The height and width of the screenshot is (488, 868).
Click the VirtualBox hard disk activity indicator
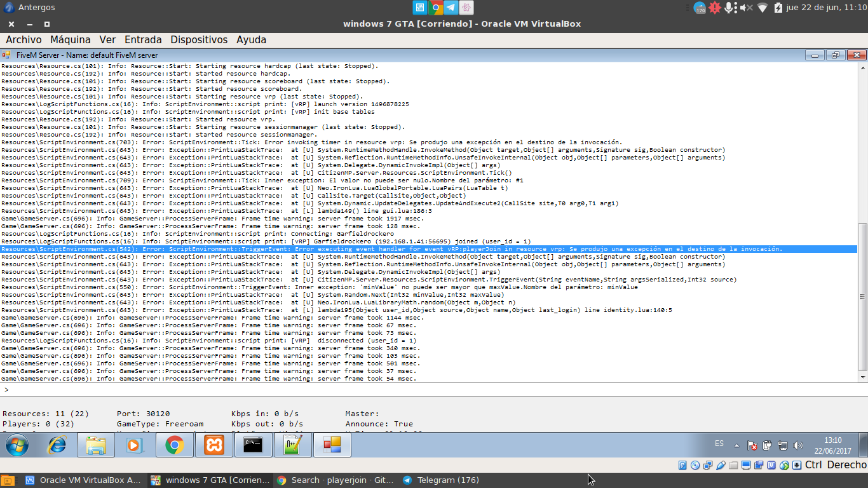point(682,465)
